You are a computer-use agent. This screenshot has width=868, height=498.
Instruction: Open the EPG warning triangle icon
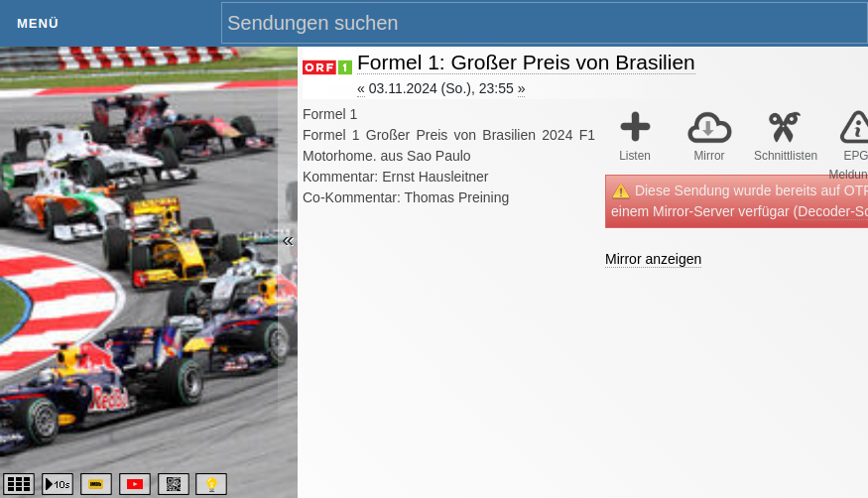854,127
